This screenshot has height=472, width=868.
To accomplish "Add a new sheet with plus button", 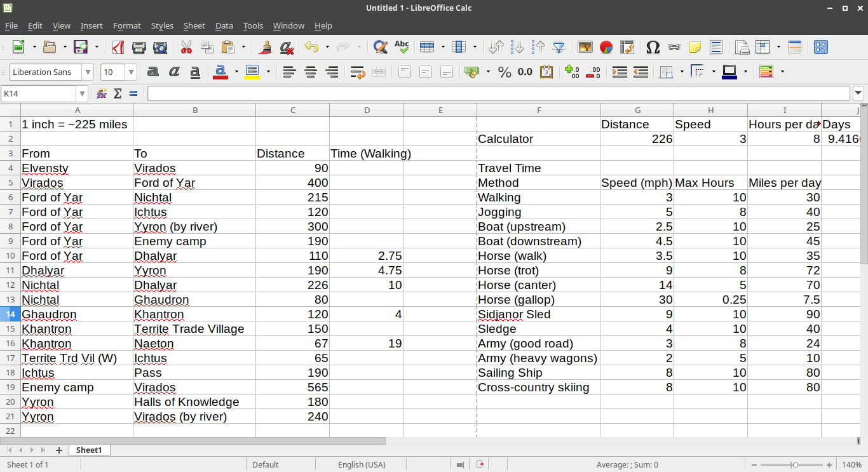I will tap(59, 450).
